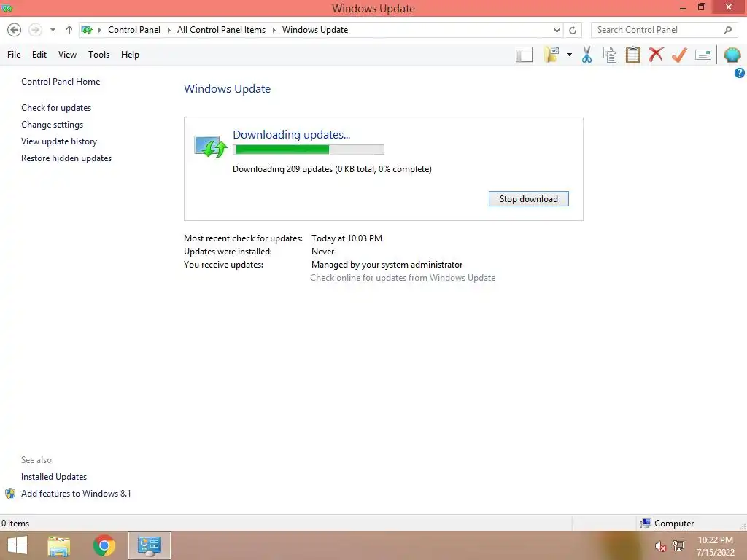Click the Computer icon in status bar
Viewport: 747px width, 560px height.
coord(645,524)
